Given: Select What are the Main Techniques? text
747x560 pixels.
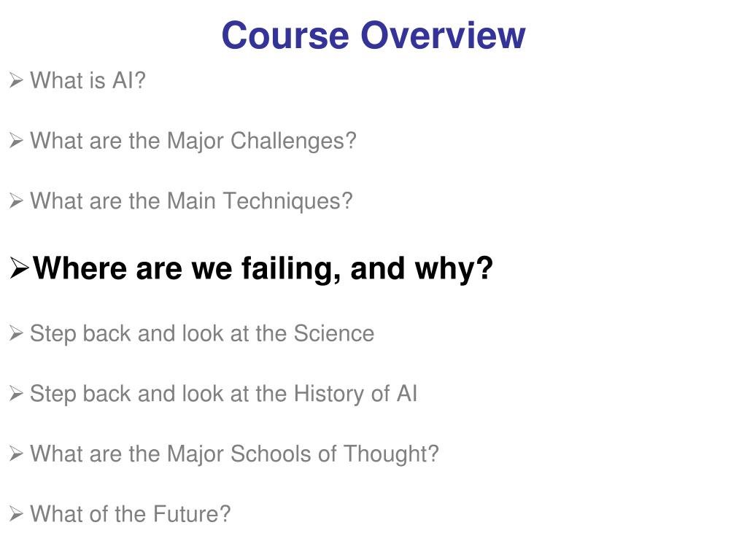Looking at the screenshot, I should click(191, 201).
